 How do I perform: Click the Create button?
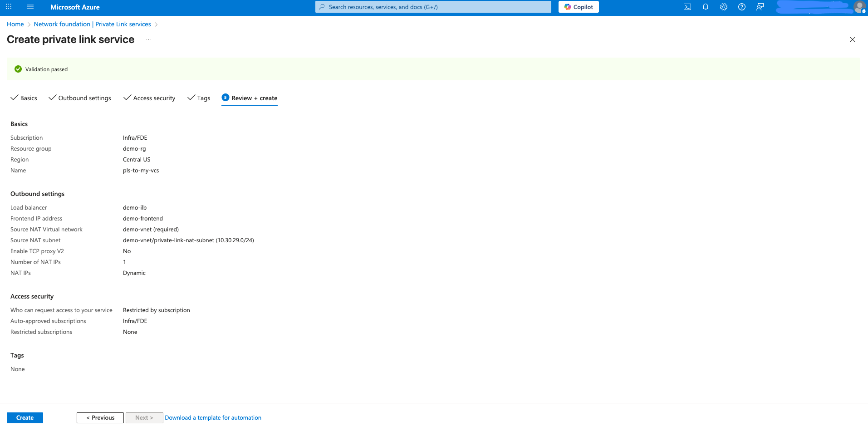pyautogui.click(x=25, y=417)
